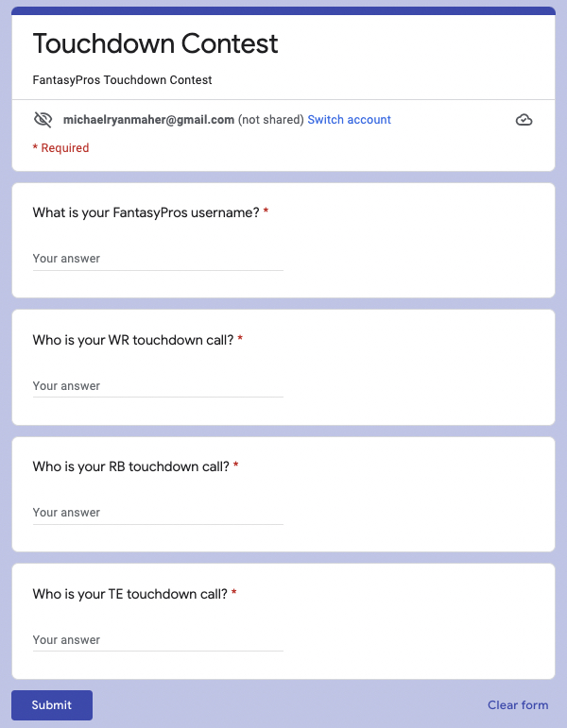Click the red asterisk after TE question

click(x=234, y=594)
